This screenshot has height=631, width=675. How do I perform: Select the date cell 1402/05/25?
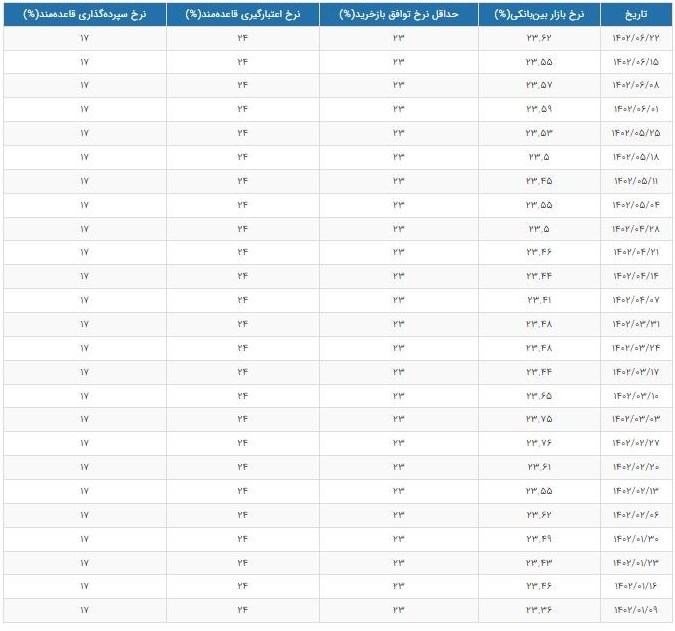pyautogui.click(x=636, y=133)
